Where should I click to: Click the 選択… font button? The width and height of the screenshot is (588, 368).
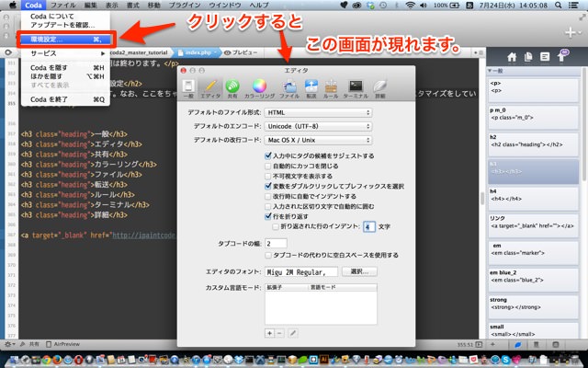359,271
